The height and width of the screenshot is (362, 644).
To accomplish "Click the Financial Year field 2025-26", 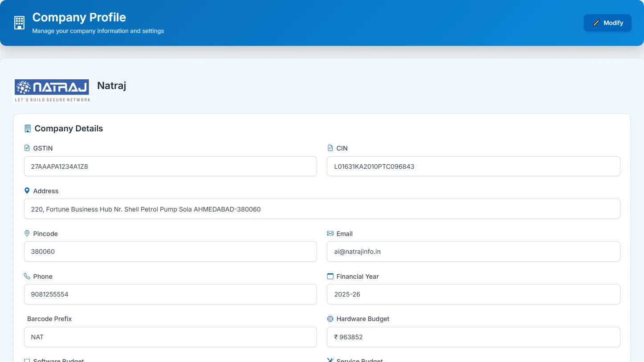I will (473, 294).
